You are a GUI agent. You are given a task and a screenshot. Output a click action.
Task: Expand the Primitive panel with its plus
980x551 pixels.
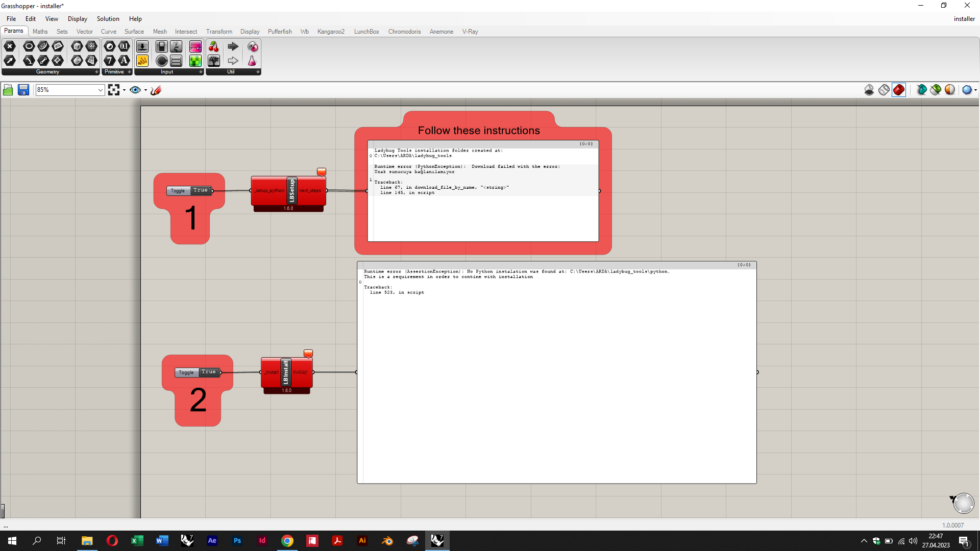tap(129, 72)
